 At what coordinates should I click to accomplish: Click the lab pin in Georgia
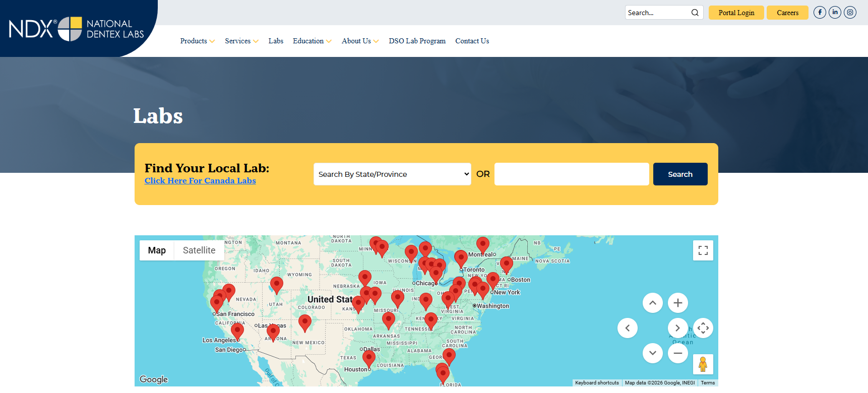(x=449, y=357)
